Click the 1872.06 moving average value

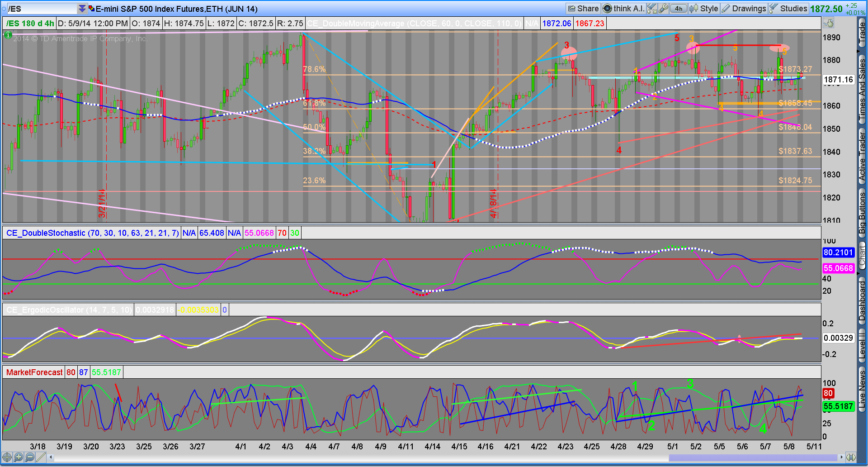coord(557,24)
